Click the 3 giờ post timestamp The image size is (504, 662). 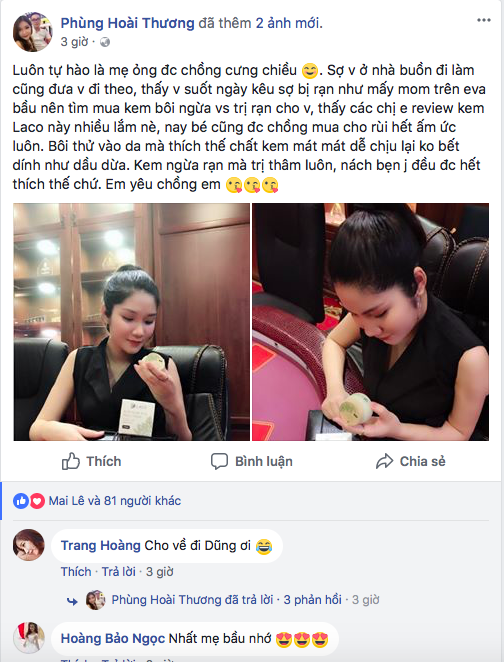coord(74,42)
